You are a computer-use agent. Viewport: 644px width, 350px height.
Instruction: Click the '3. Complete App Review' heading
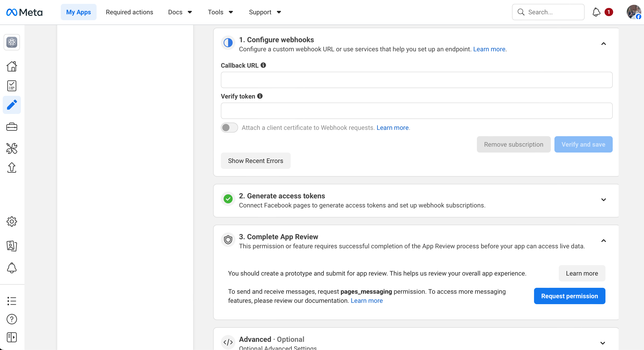pos(278,237)
